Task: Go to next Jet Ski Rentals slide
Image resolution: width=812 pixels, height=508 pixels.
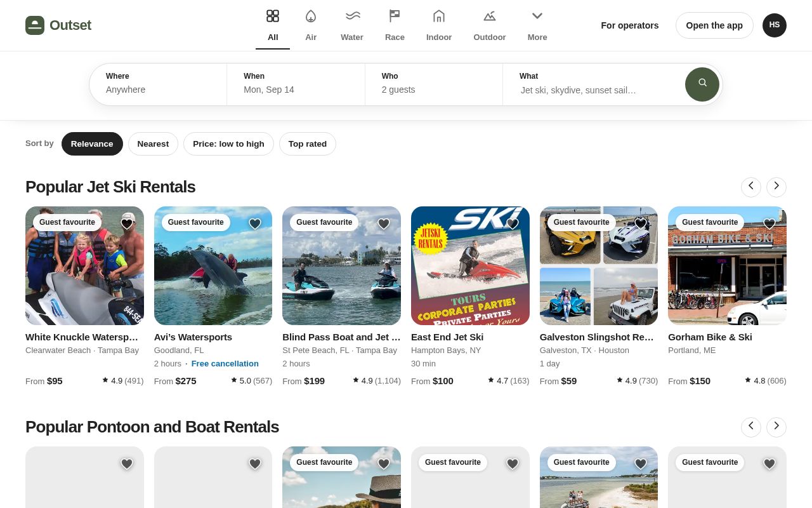Action: coord(776,187)
